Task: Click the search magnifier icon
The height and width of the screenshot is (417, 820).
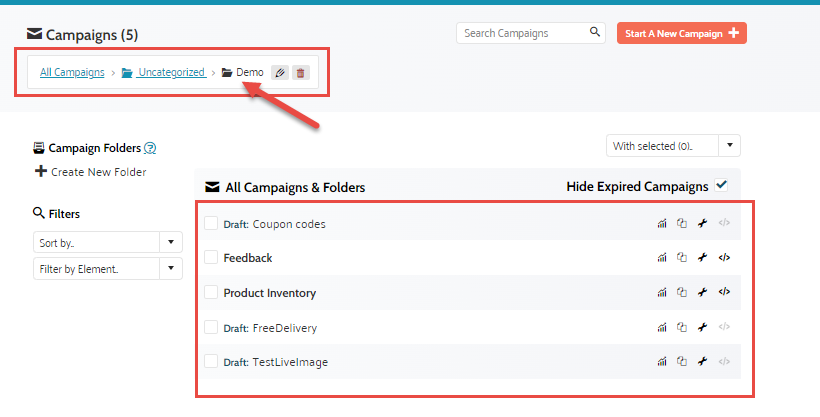Action: tap(596, 33)
